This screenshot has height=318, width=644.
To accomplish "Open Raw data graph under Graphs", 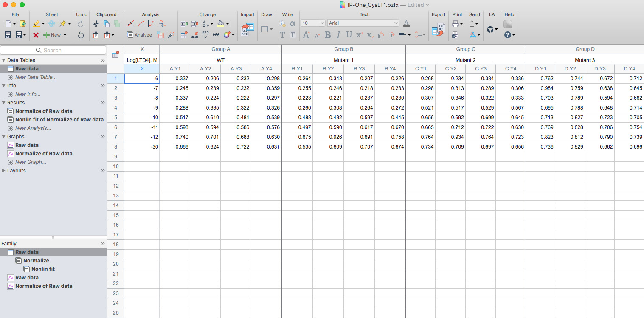I will (x=27, y=145).
